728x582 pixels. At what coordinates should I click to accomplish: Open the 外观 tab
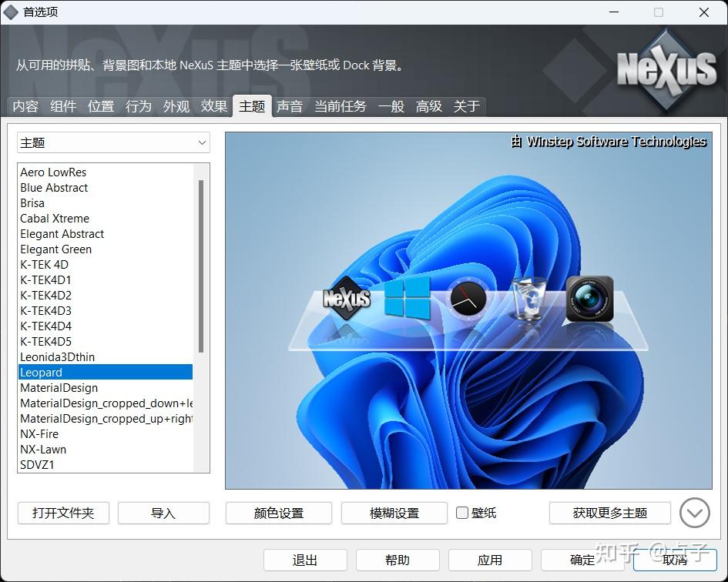176,106
